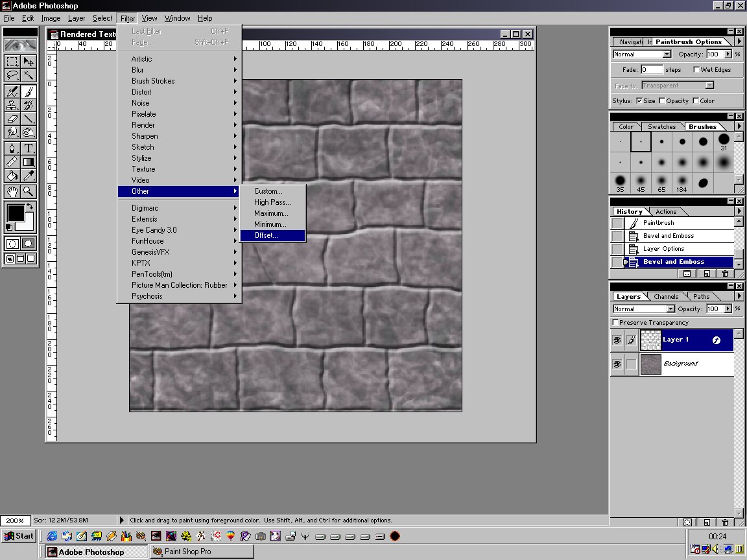Select the Hand tool
This screenshot has width=747, height=560.
coord(12,191)
